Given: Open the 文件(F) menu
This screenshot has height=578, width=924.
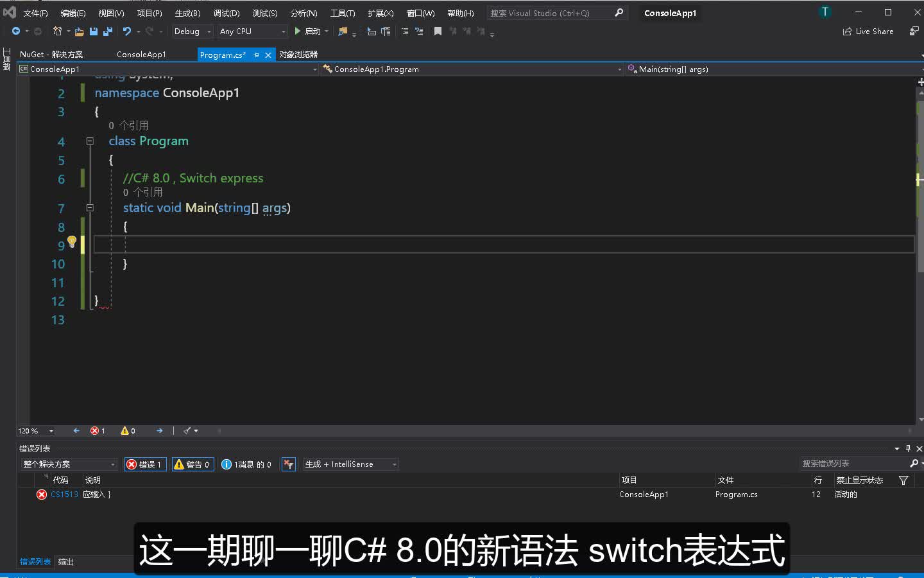Looking at the screenshot, I should coord(35,13).
